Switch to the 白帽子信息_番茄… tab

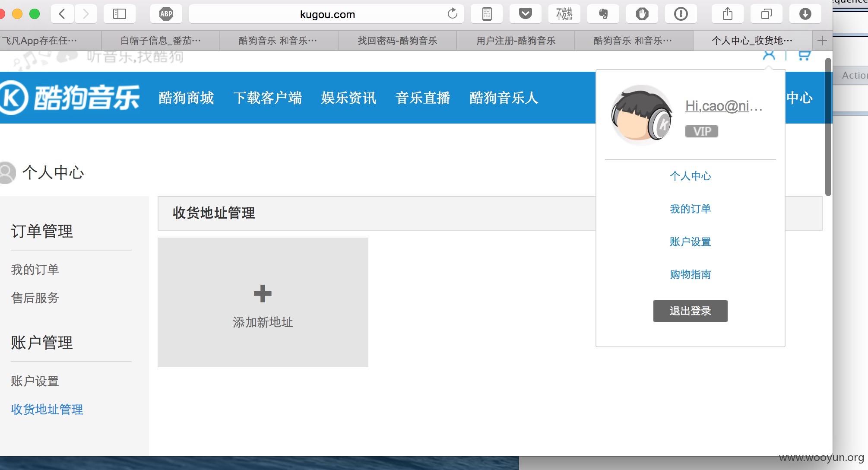pos(161,41)
